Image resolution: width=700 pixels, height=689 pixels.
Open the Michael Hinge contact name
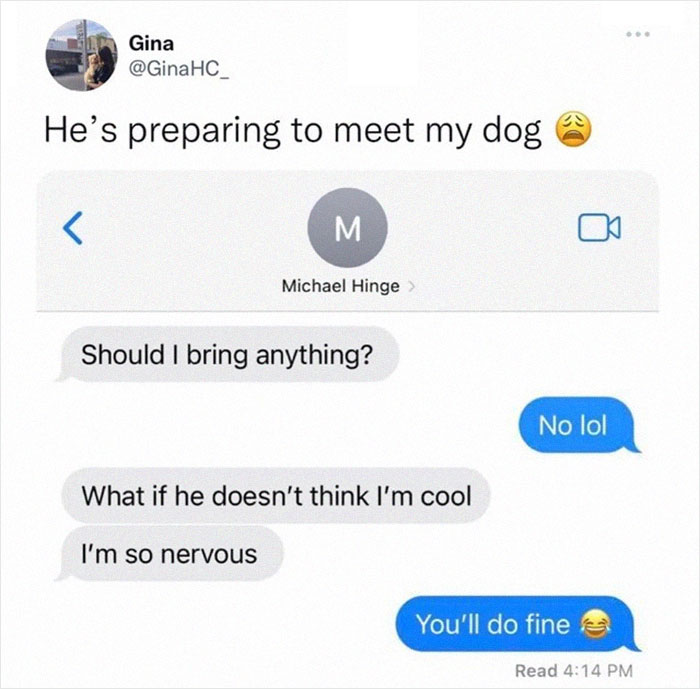click(341, 286)
